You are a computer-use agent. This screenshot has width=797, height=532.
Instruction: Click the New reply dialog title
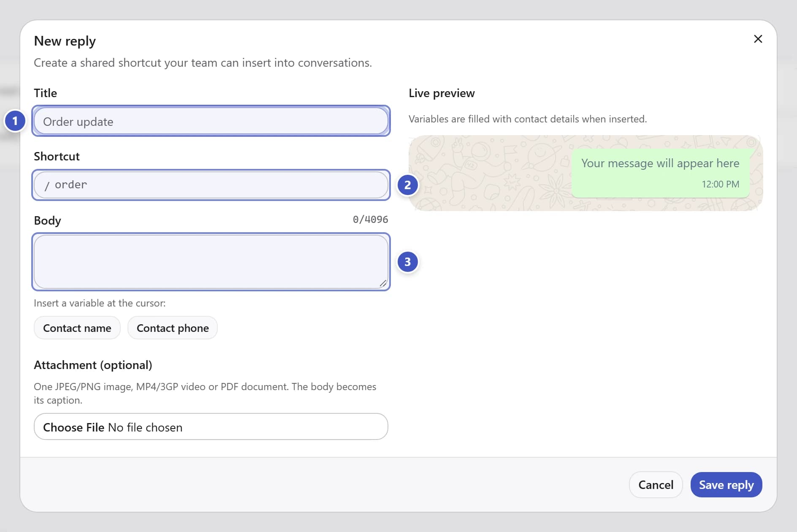[65, 41]
